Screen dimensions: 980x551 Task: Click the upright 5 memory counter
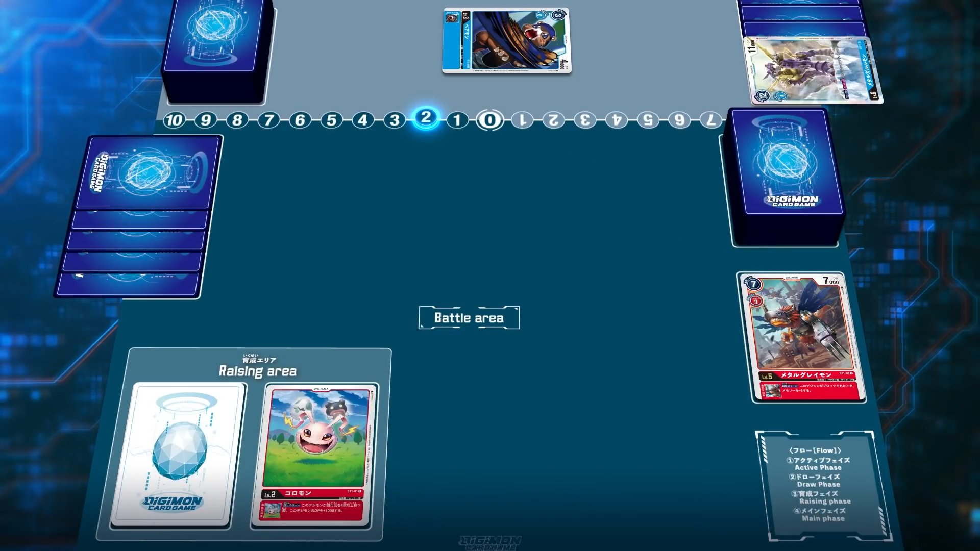coord(332,120)
